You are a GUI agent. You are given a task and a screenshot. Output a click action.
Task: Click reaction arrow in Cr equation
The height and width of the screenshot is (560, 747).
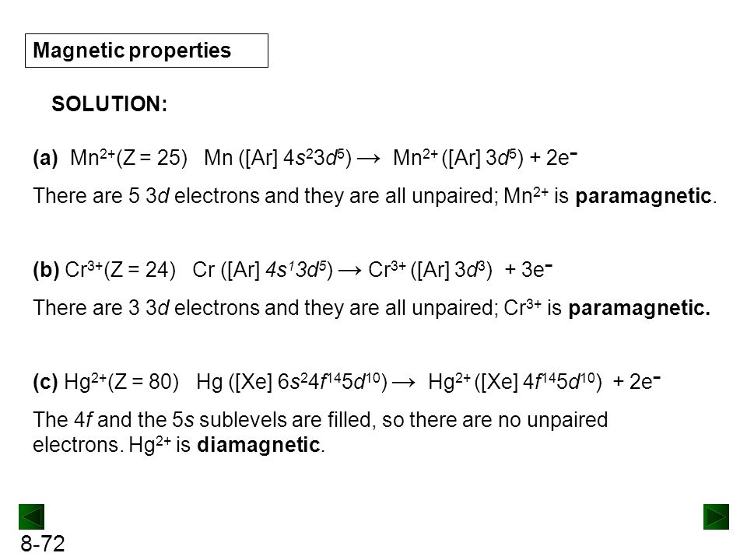tap(350, 271)
